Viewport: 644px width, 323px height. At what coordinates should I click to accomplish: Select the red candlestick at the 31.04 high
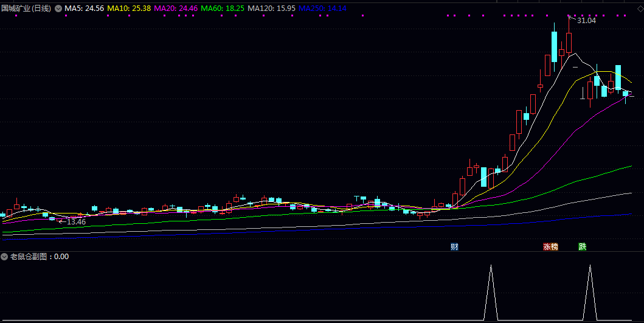(x=569, y=43)
